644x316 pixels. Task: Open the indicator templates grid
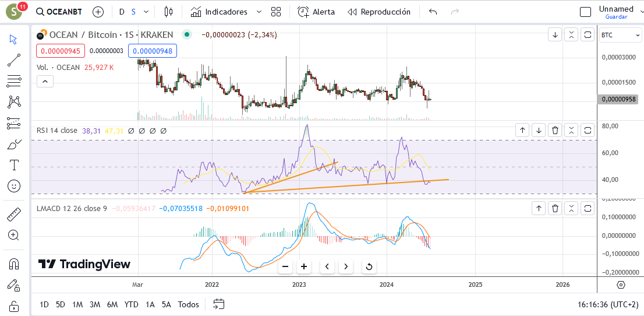tap(276, 12)
